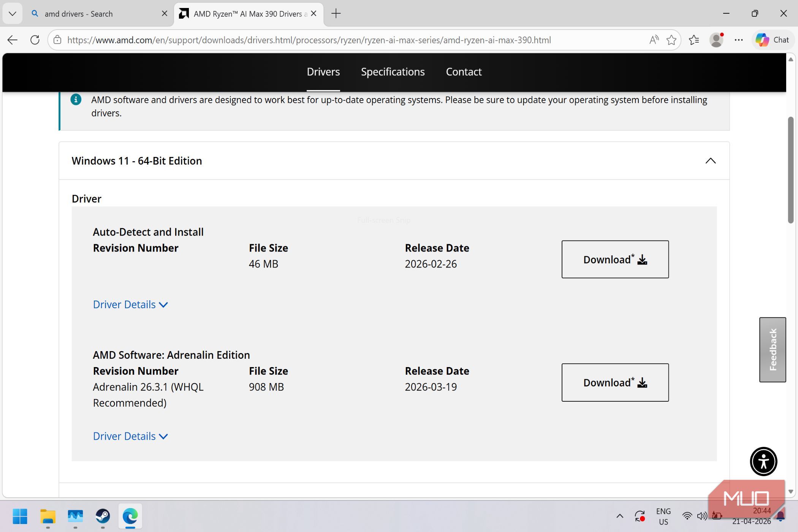The image size is (798, 532).
Task: Click the info icon in the notice banner
Action: [x=76, y=100]
